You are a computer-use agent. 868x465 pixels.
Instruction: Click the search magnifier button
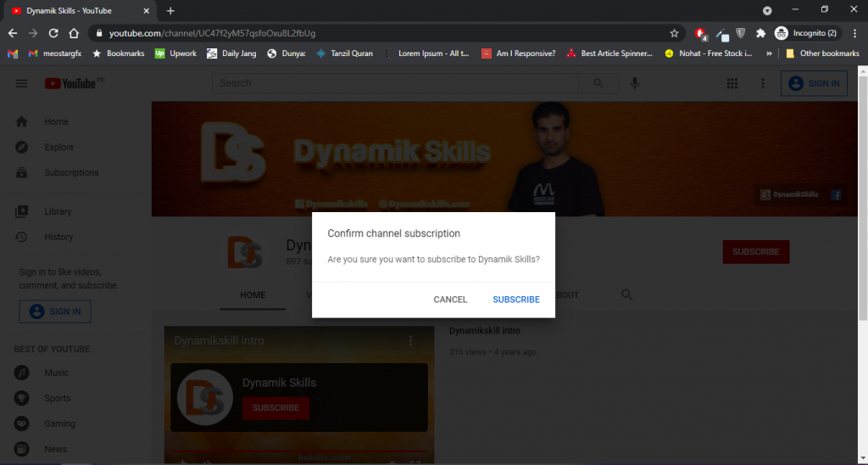[x=598, y=83]
